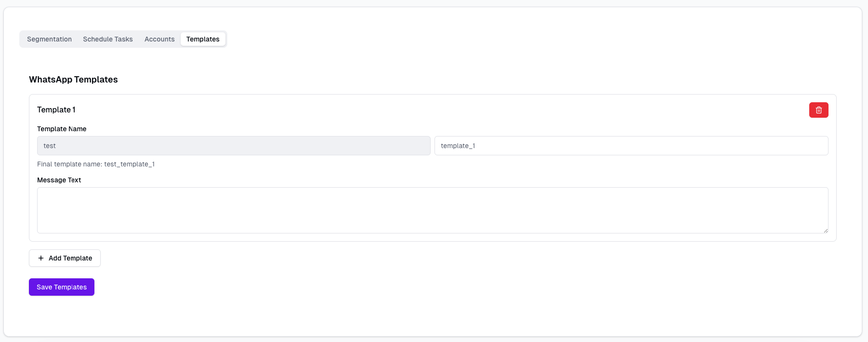Click the purple Save Templates button
The height and width of the screenshot is (342, 868).
pyautogui.click(x=62, y=287)
